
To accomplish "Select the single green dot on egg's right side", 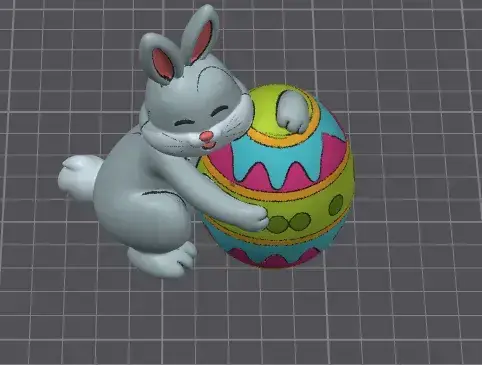I will tap(336, 204).
